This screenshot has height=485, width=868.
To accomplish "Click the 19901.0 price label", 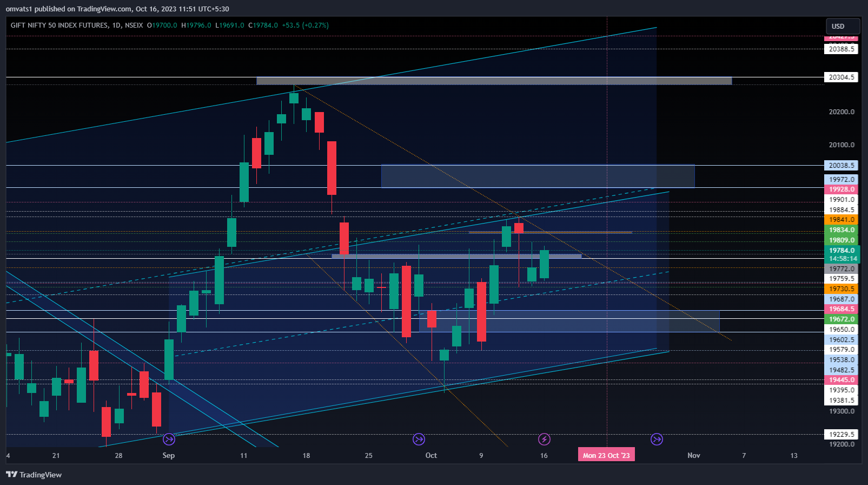I will (x=842, y=200).
